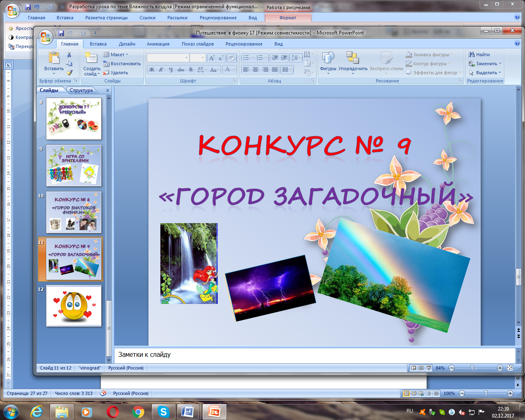Expand the Шрифт font dialog launcher

[x=235, y=81]
